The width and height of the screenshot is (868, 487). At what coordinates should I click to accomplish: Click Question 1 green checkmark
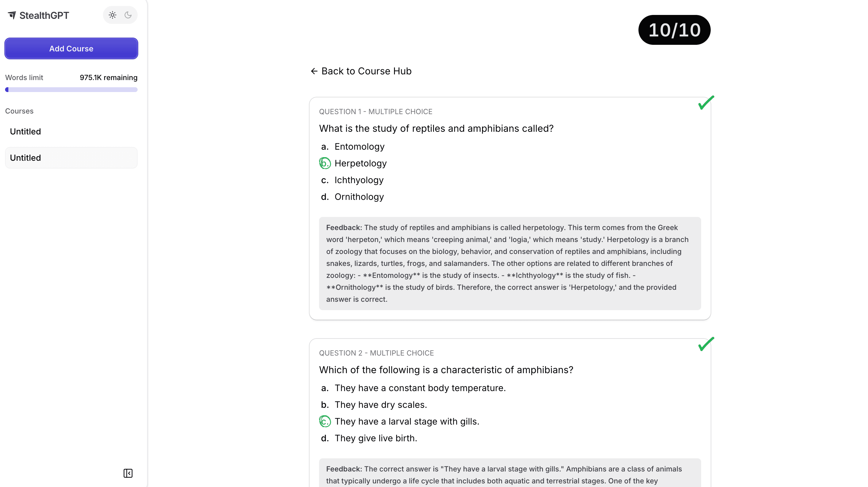click(706, 102)
